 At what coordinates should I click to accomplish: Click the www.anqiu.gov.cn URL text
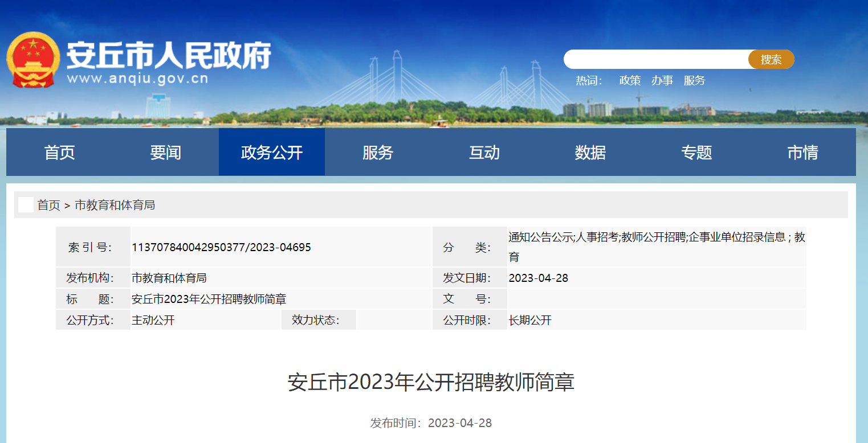(x=137, y=79)
